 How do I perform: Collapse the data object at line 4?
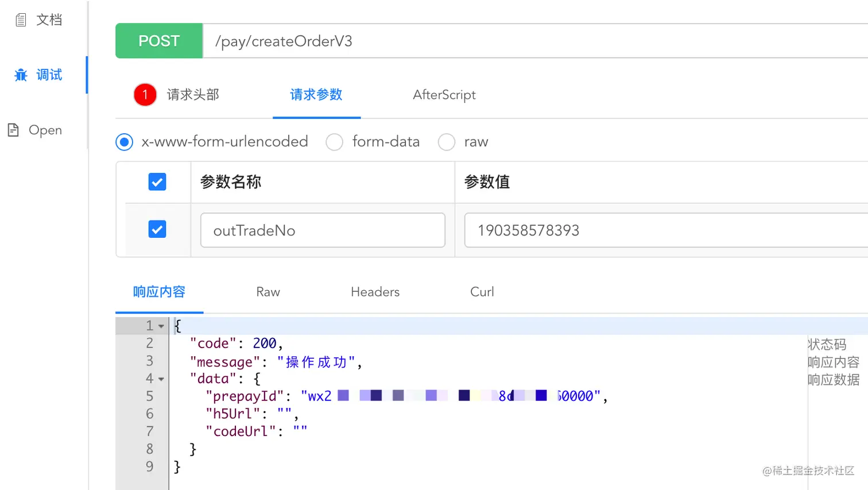161,378
